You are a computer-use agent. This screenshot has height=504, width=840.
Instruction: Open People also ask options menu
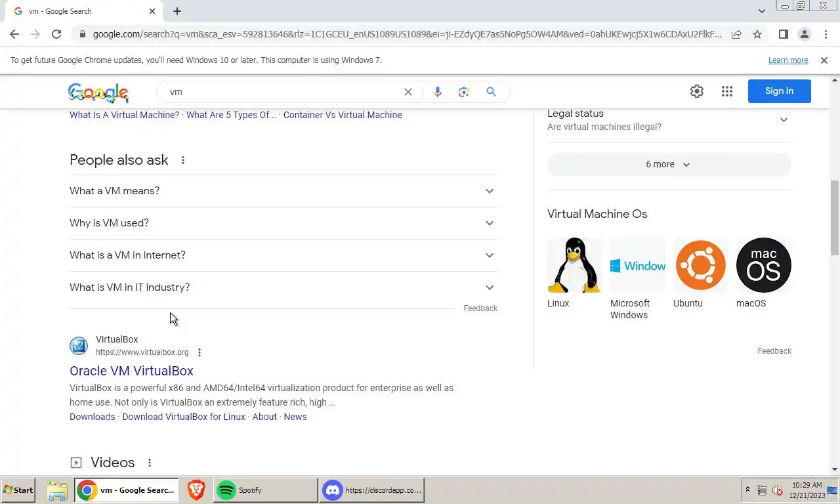(183, 160)
